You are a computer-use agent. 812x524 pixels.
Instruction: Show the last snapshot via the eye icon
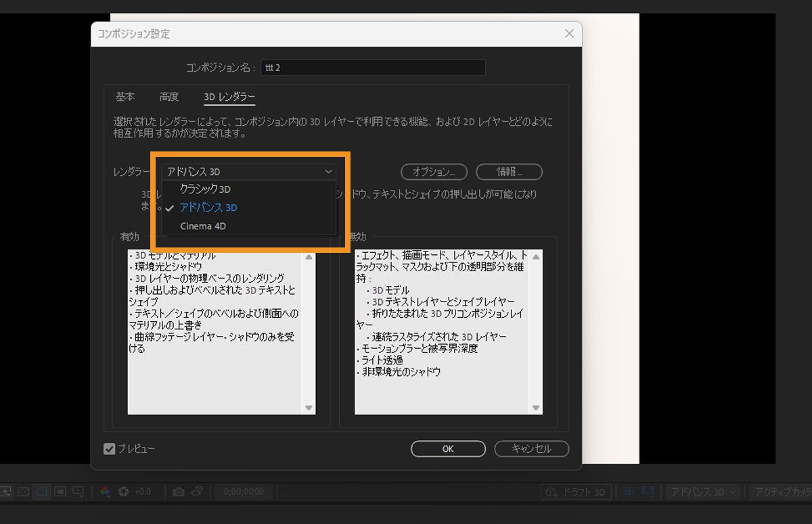196,492
